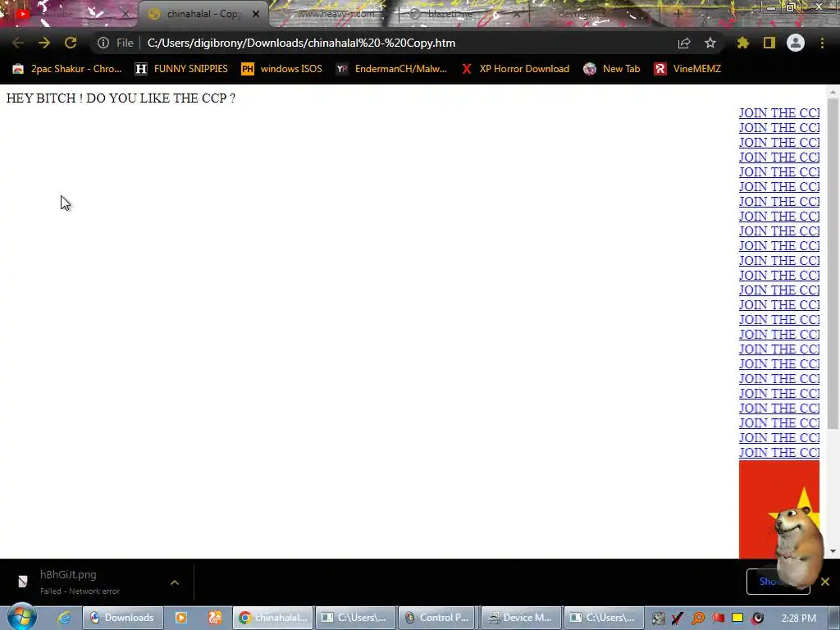The image size is (840, 630).
Task: Open the 2pac Shakur bookmark
Action: 67,69
